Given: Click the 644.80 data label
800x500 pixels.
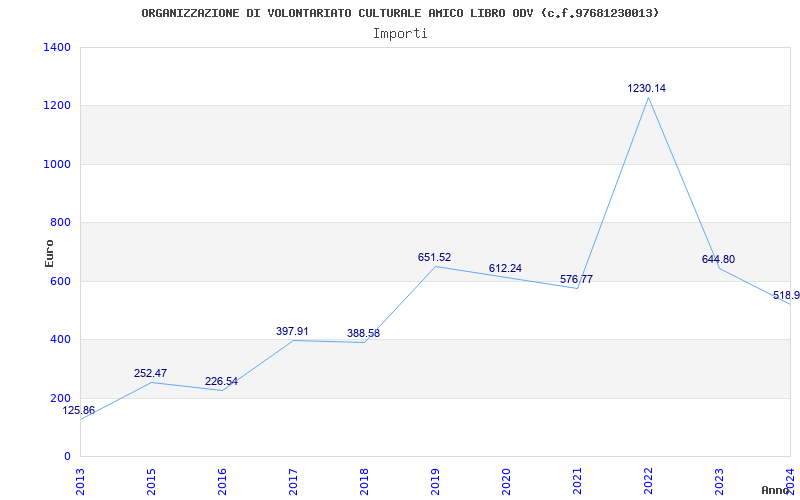Looking at the screenshot, I should tap(718, 259).
